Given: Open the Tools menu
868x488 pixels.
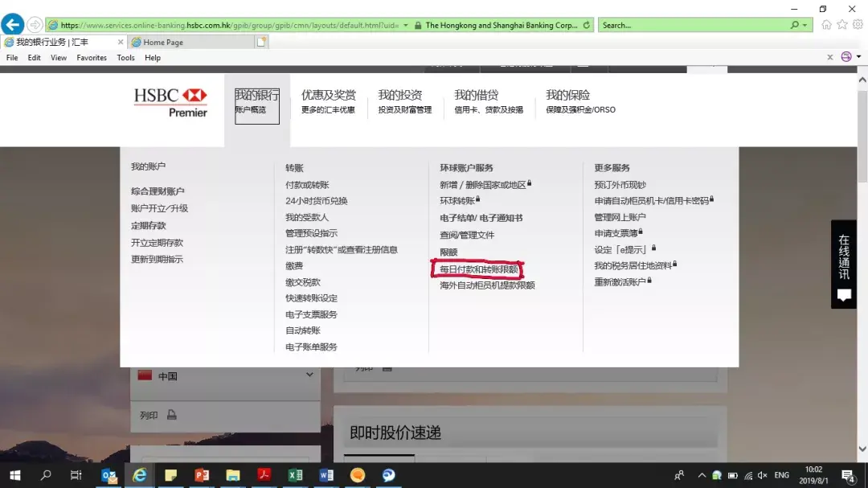Looking at the screenshot, I should pos(125,57).
